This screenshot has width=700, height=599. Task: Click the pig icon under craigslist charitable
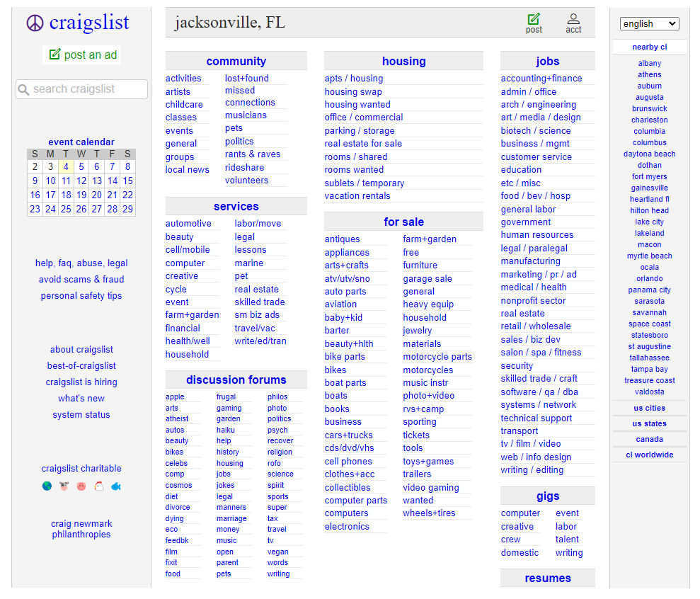coord(81,486)
